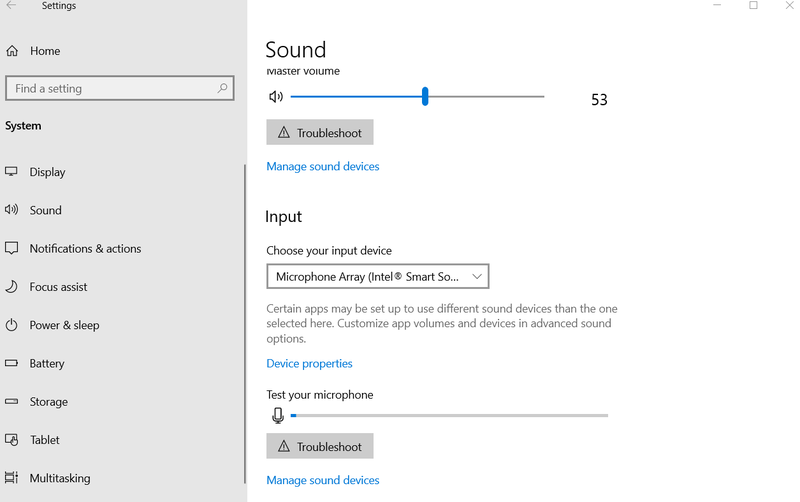Click the Power & sleep icon

coord(11,325)
